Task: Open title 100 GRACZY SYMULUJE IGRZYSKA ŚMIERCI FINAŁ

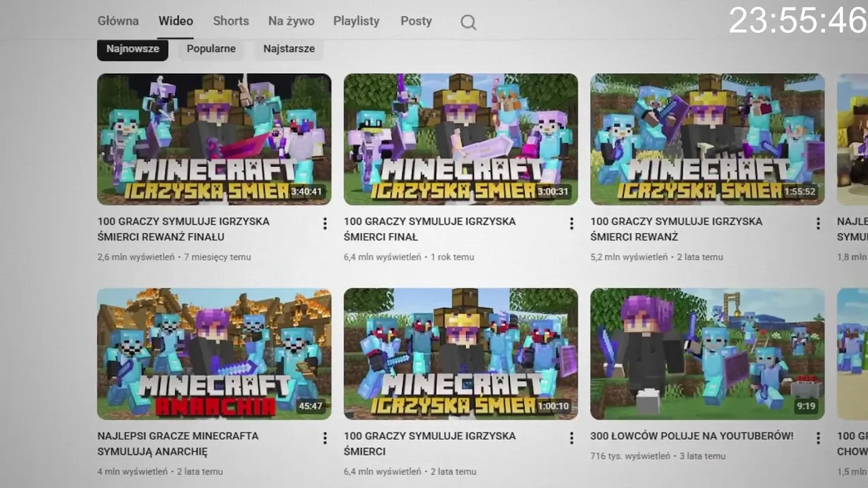Action: tap(430, 229)
